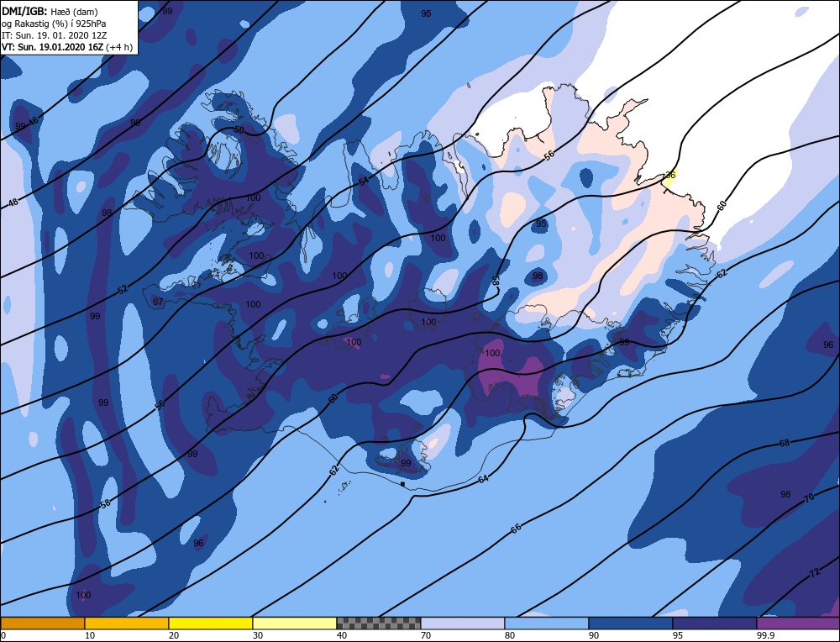Image resolution: width=840 pixels, height=642 pixels.
Task: Click the '68' height contour label
Action: [785, 443]
